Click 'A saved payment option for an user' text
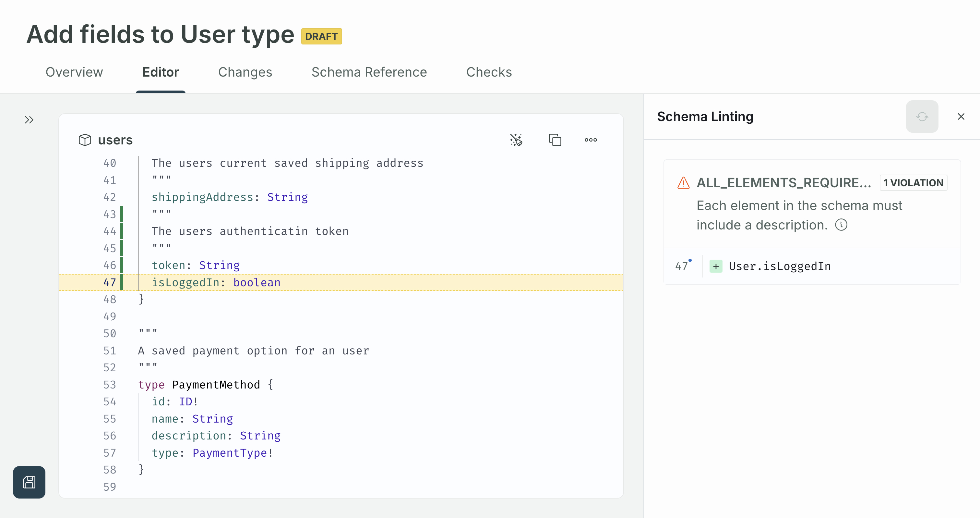Image resolution: width=980 pixels, height=518 pixels. 253,351
